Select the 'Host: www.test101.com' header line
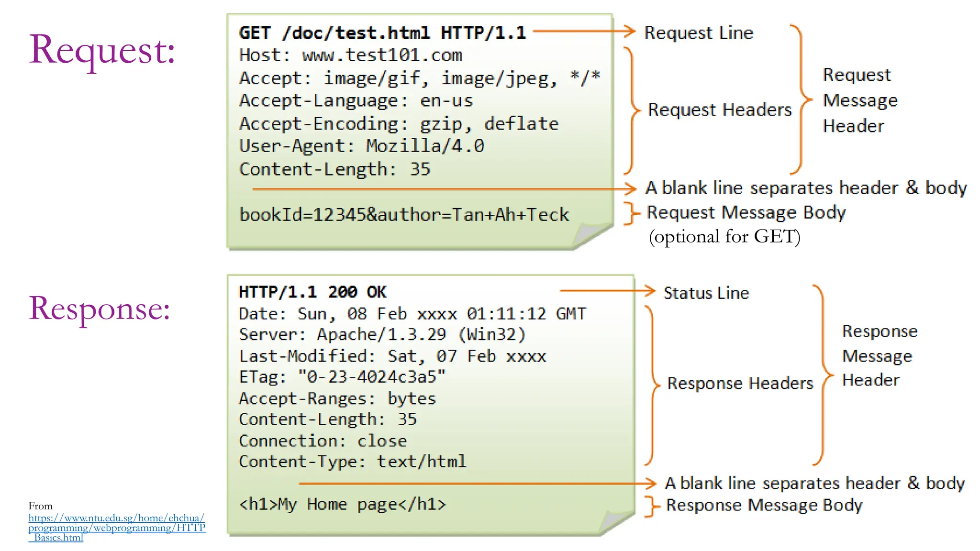Viewport: 980px width, 551px height. click(350, 55)
